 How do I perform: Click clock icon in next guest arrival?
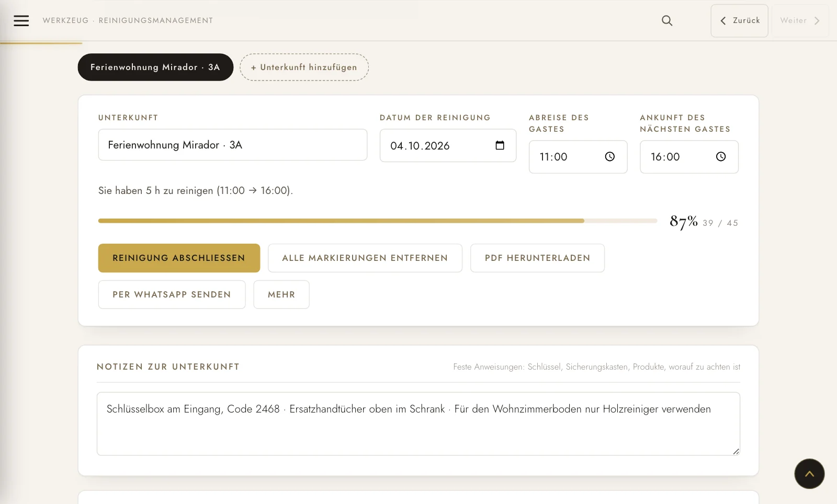click(x=721, y=157)
